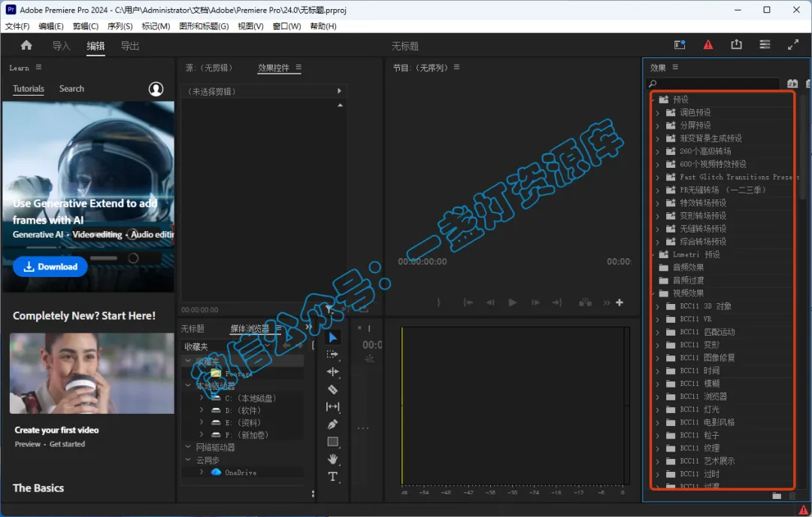
Task: Create new custom bin in Effects panel
Action: coord(776,496)
